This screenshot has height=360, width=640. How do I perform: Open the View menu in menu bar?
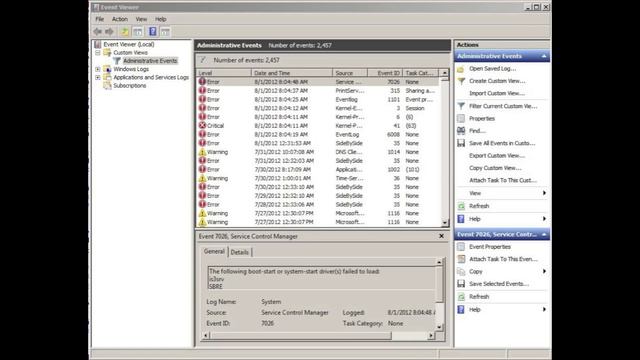(141, 19)
